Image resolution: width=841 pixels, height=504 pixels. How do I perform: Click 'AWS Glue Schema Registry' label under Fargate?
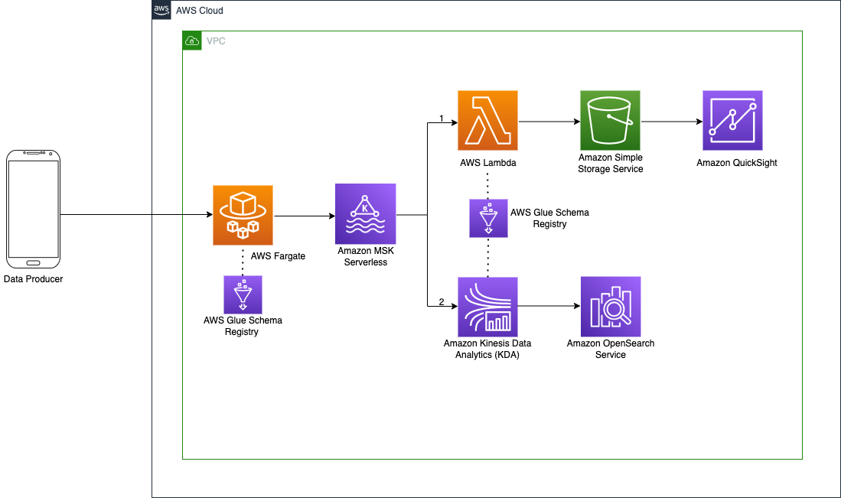(x=243, y=326)
